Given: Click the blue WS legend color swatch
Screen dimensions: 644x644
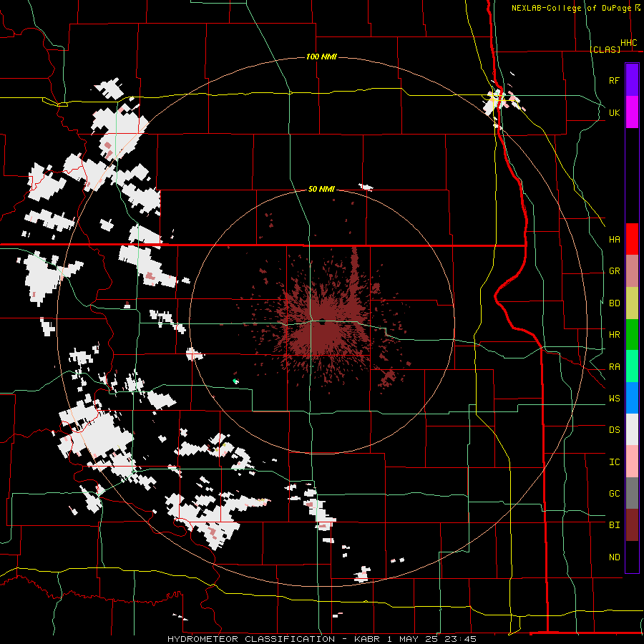Looking at the screenshot, I should pos(632,398).
